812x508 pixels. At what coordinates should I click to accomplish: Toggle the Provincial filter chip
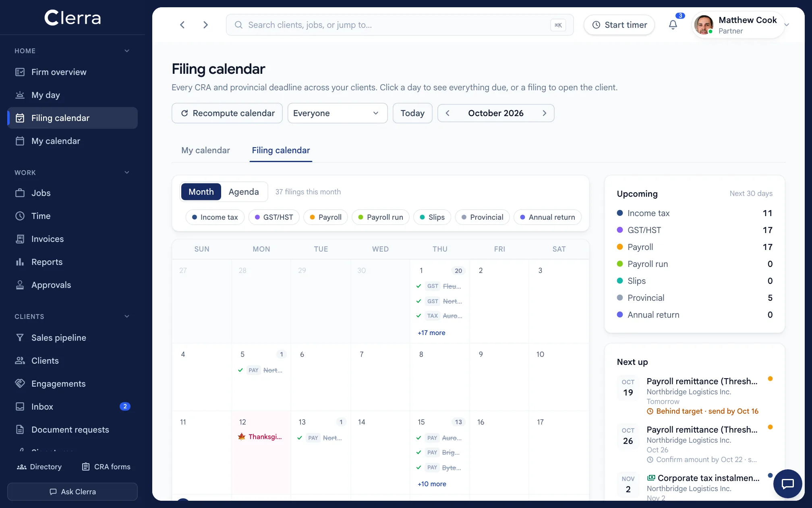tap(483, 217)
